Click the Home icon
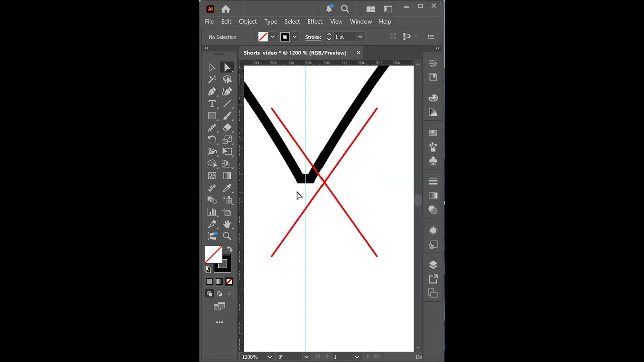The height and width of the screenshot is (362, 644). [226, 9]
